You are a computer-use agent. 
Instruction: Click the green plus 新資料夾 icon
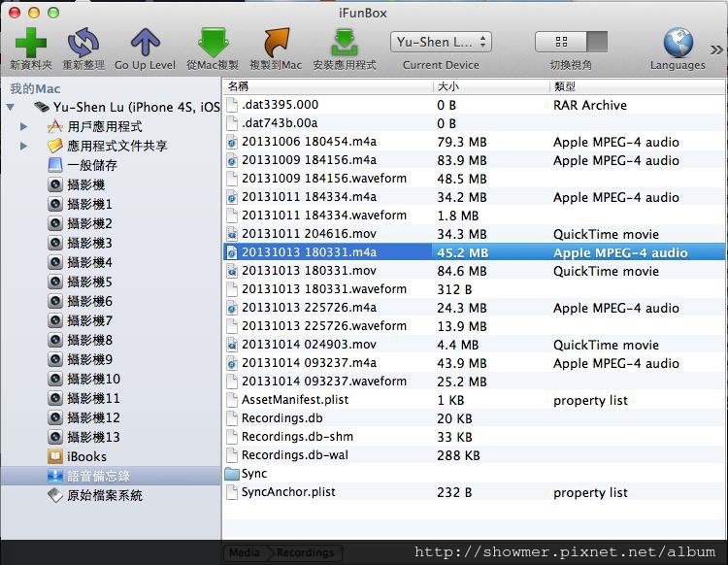31,43
